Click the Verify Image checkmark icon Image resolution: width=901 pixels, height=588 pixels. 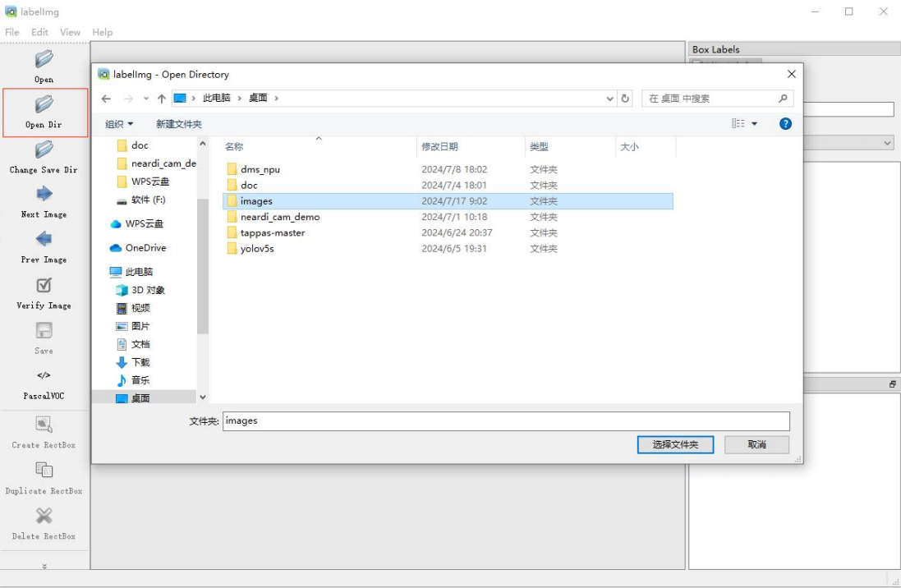coord(44,285)
